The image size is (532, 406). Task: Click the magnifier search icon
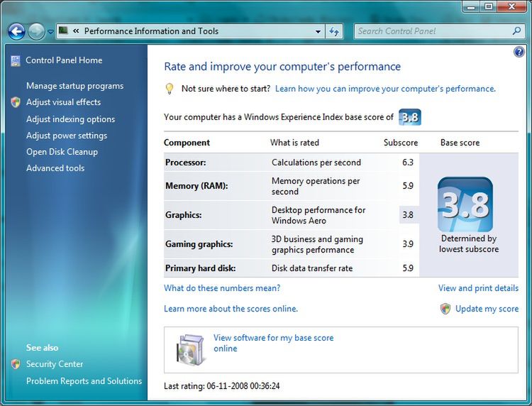point(516,31)
